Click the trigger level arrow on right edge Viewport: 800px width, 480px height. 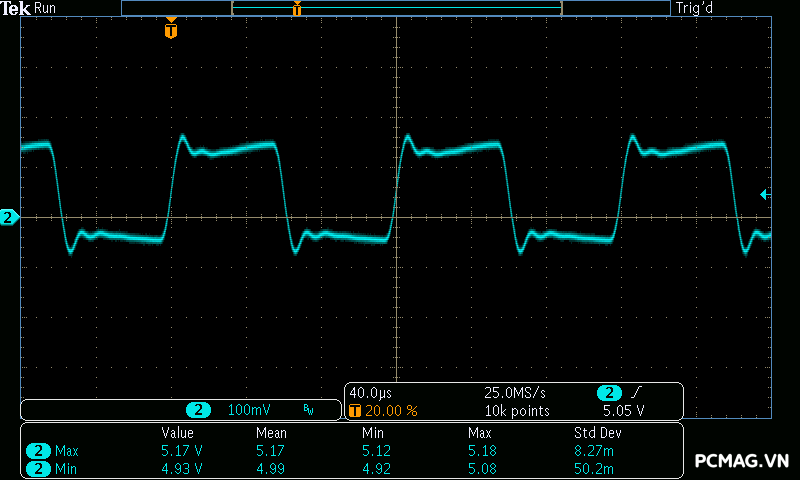pyautogui.click(x=766, y=194)
